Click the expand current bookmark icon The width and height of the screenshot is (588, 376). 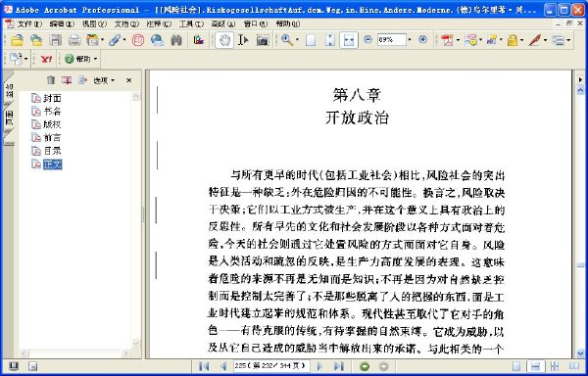click(82, 79)
